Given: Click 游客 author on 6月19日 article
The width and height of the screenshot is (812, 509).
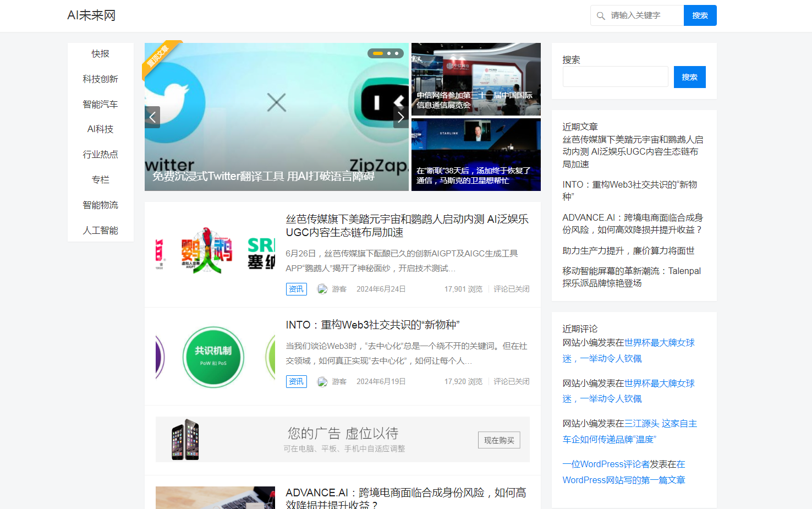Looking at the screenshot, I should (339, 382).
